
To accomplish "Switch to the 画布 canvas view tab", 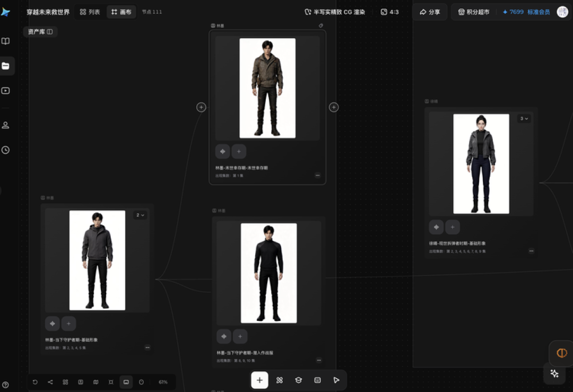I will (121, 12).
